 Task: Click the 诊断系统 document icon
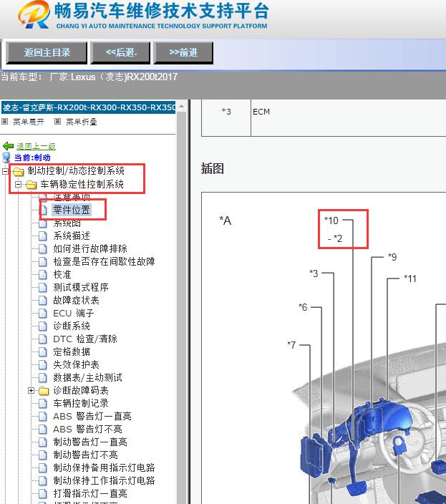43,326
